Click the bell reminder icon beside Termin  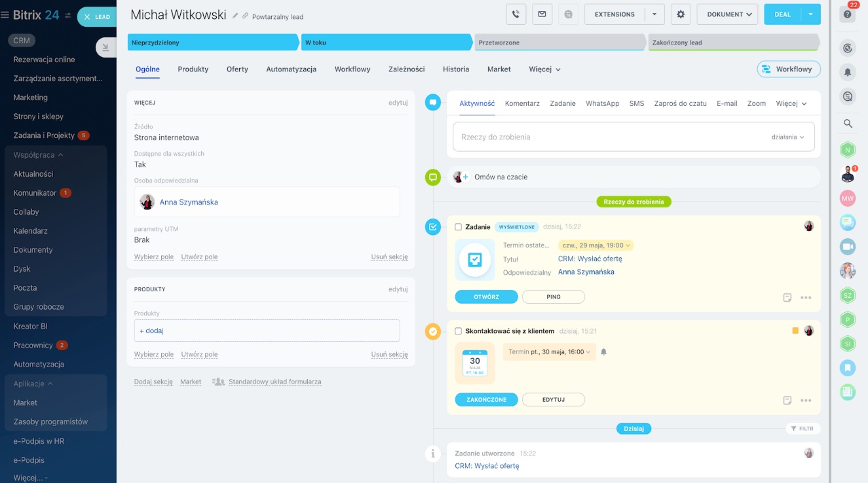pos(603,352)
